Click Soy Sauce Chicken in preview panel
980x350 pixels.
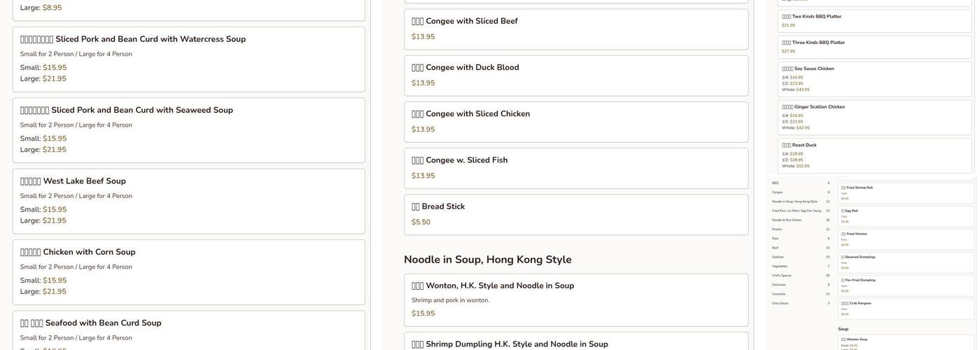(x=874, y=78)
